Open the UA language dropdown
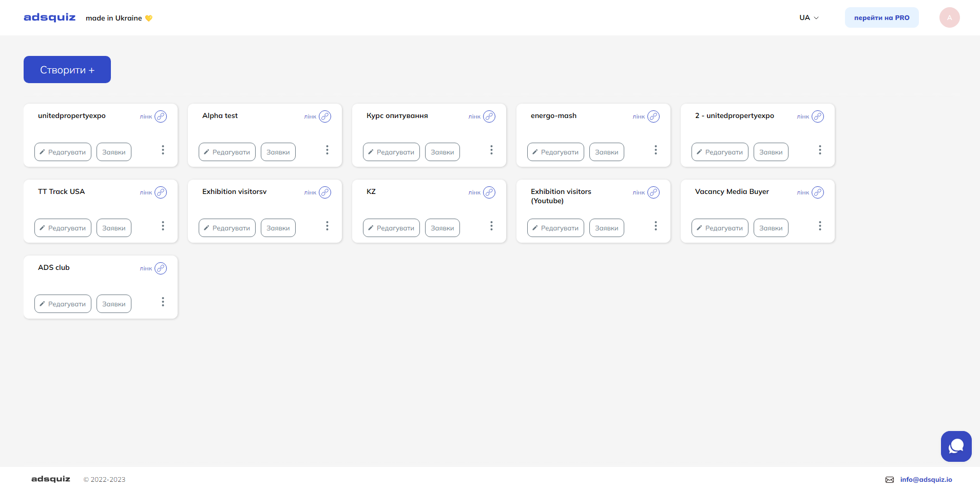This screenshot has height=489, width=980. (809, 17)
